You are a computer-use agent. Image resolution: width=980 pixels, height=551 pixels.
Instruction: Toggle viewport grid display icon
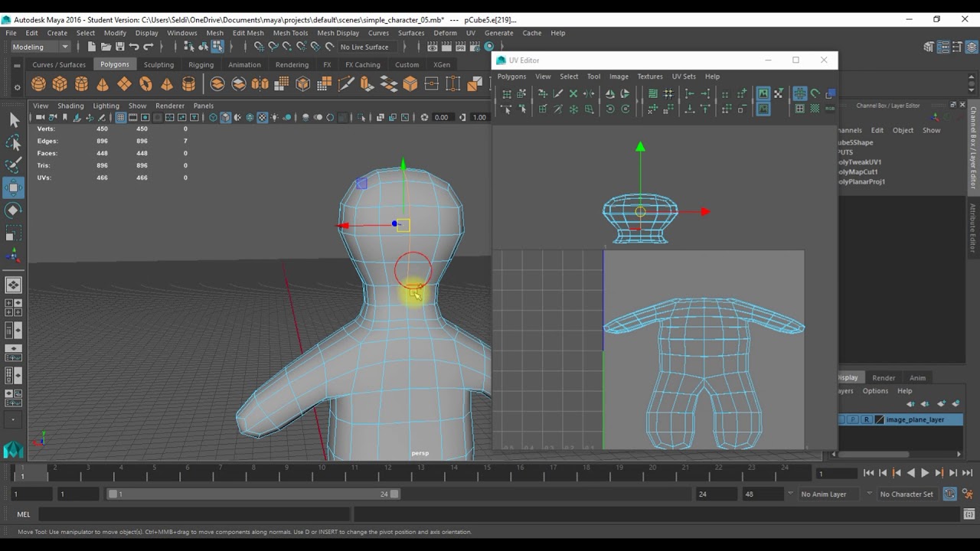pos(120,117)
